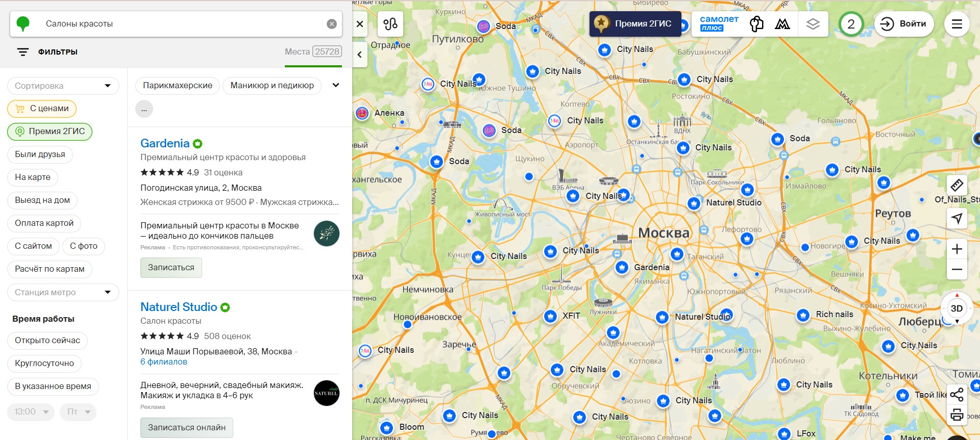Open the map layers stack icon
The width and height of the screenshot is (980, 440).
pyautogui.click(x=813, y=24)
